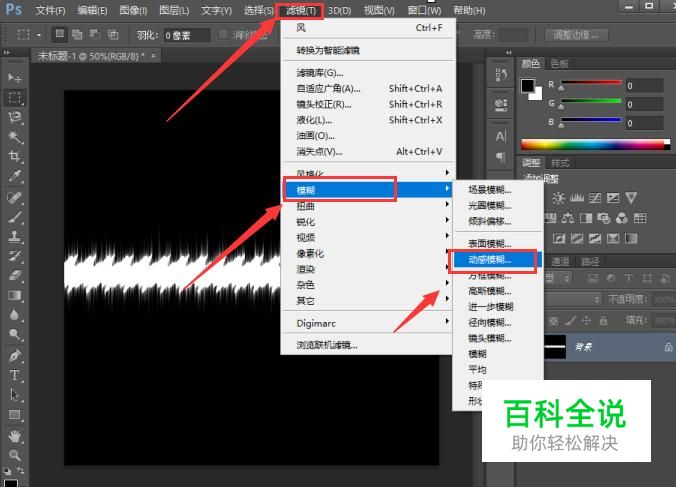Select the Path Selection tool
This screenshot has height=487, width=676.
[14, 395]
